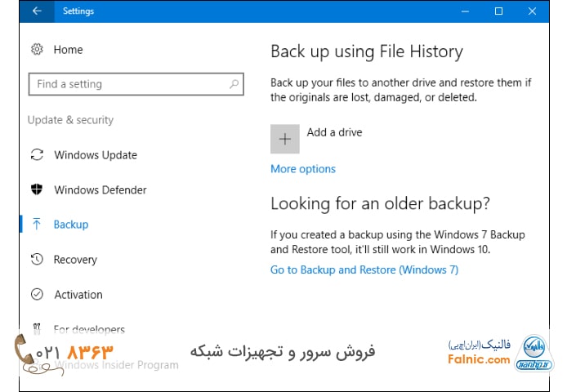Click the search magnifier icon
Screen dimensions: 567x392
(234, 83)
